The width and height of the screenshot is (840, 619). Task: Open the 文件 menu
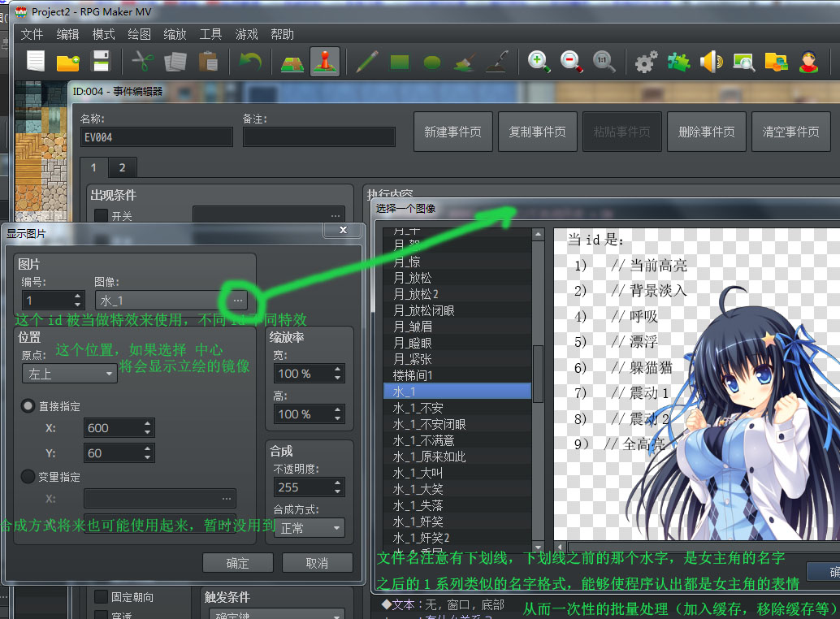click(31, 34)
